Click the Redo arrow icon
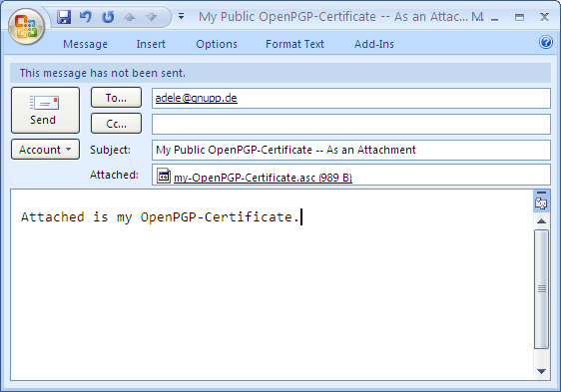The height and width of the screenshot is (392, 561). pyautogui.click(x=108, y=16)
